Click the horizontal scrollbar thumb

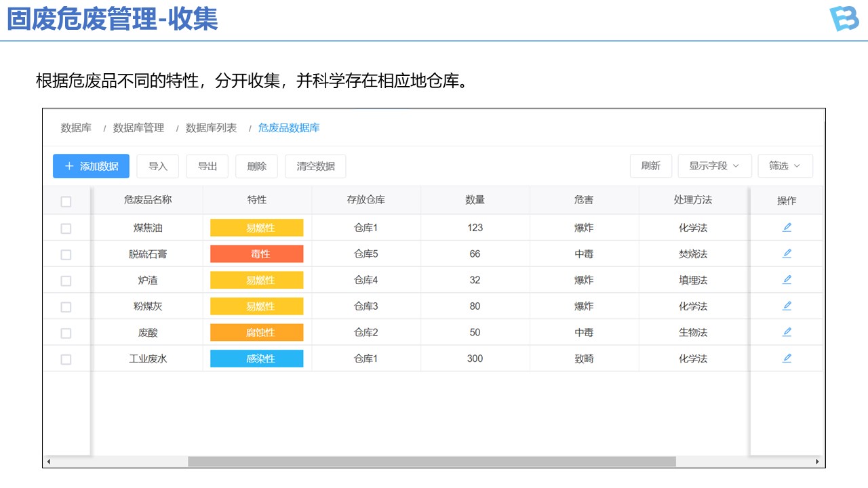point(431,462)
